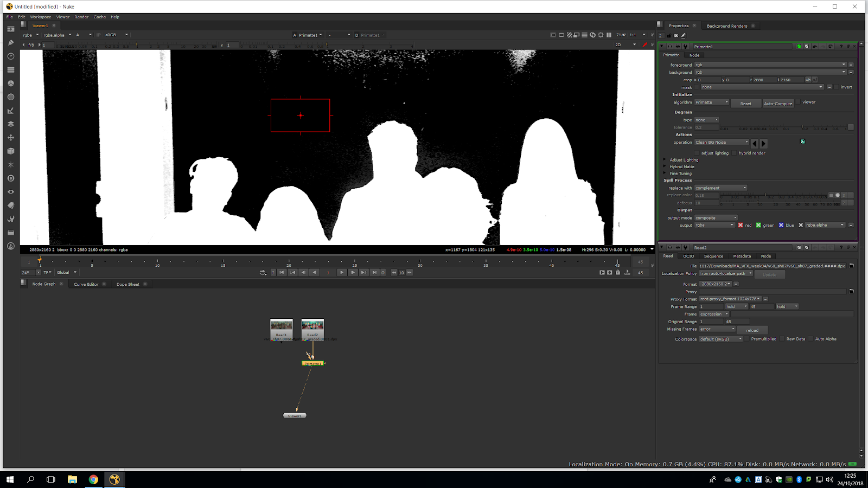The height and width of the screenshot is (488, 868).
Task: Open the Render menu
Action: [x=81, y=17]
